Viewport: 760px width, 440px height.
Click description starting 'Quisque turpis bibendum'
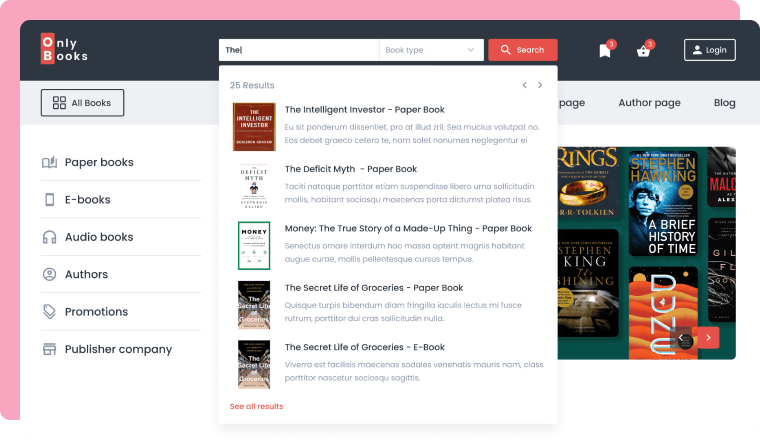coord(403,312)
